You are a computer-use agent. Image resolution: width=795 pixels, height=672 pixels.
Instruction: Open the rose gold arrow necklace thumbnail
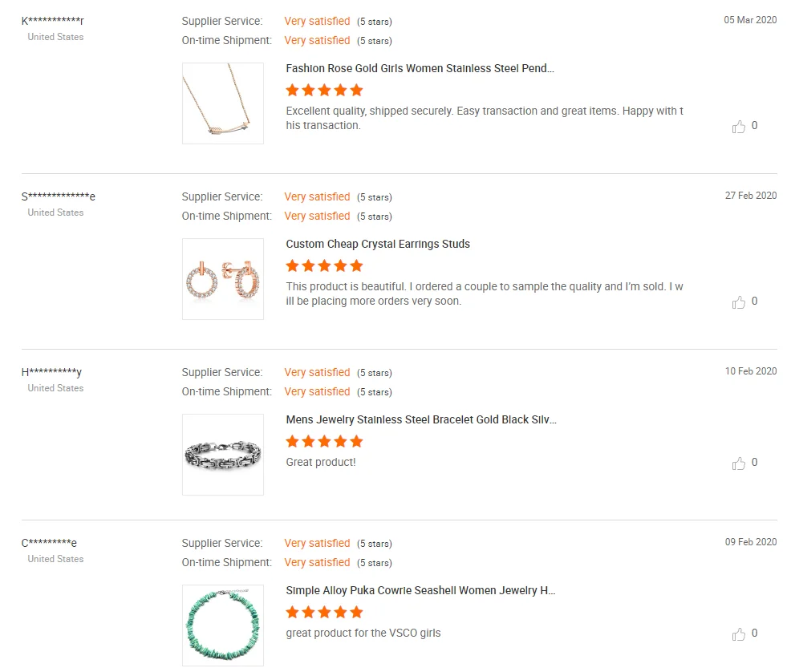(223, 103)
